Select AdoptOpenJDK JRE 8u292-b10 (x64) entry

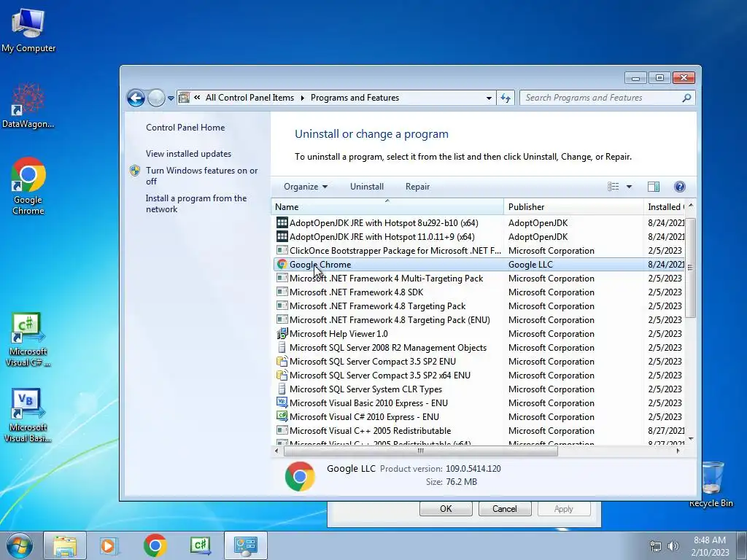(x=479, y=223)
